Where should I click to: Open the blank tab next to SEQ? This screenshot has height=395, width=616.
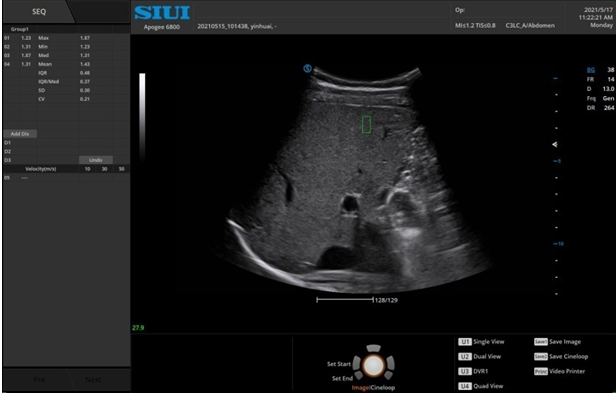(x=100, y=12)
